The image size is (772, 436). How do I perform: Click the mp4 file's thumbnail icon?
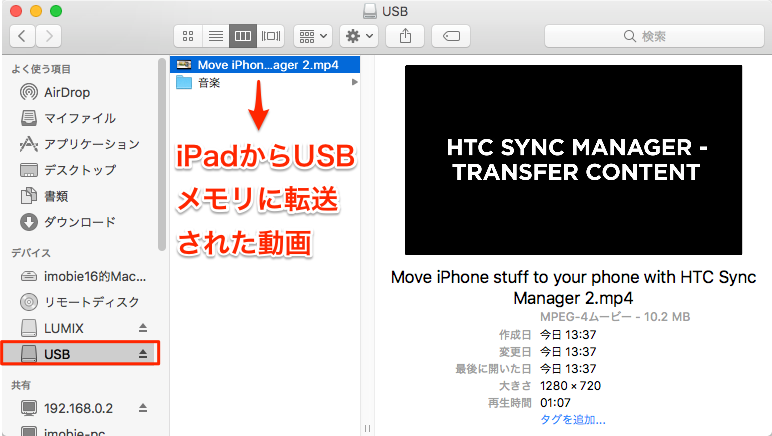click(x=184, y=64)
